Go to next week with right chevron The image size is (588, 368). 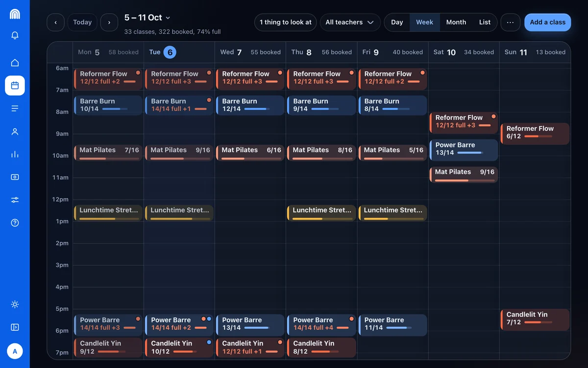[109, 22]
